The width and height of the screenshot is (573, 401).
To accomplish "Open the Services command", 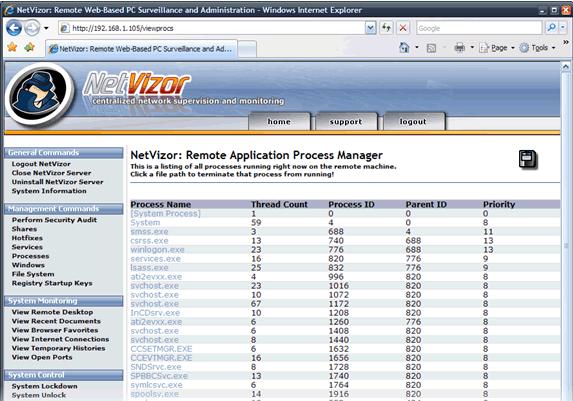I will (27, 247).
